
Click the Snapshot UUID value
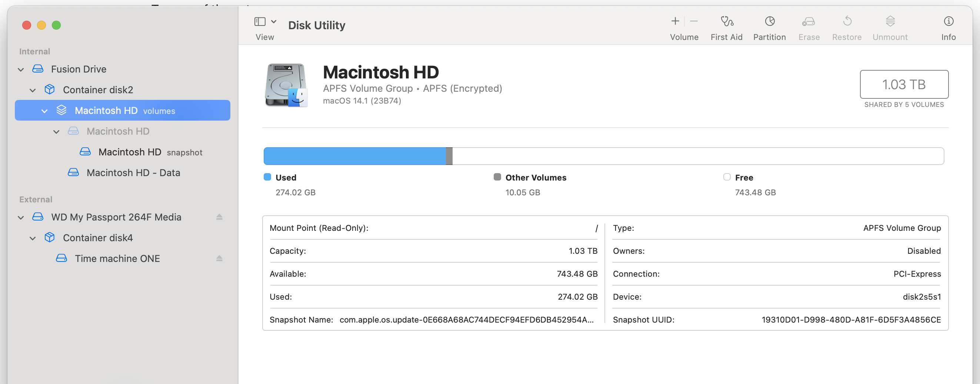(x=851, y=320)
